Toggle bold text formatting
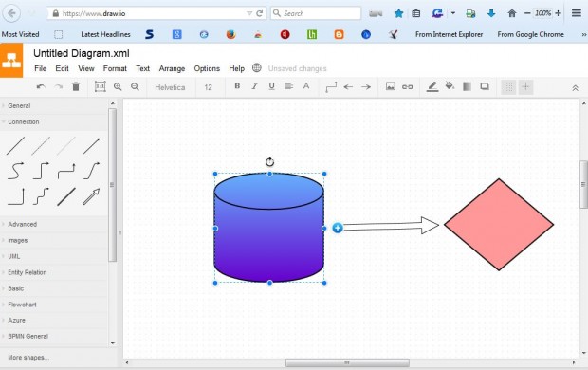The image size is (588, 370). (237, 86)
